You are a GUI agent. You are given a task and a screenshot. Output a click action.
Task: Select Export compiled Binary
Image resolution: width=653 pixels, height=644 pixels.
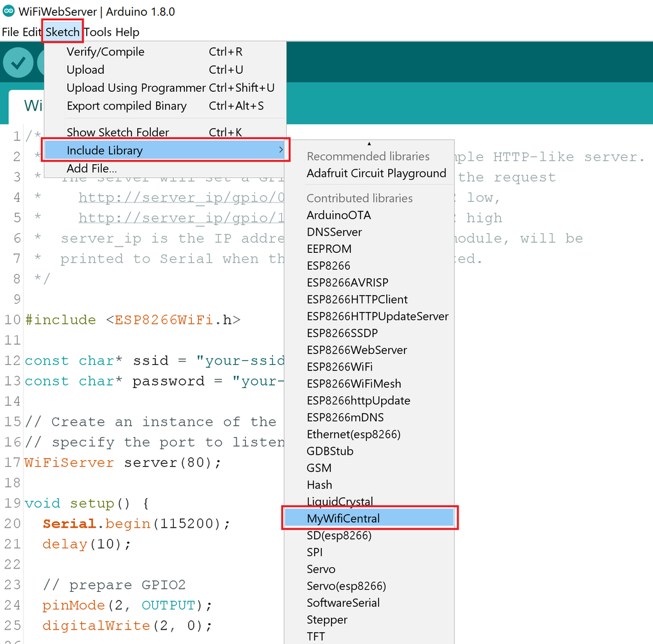point(165,106)
